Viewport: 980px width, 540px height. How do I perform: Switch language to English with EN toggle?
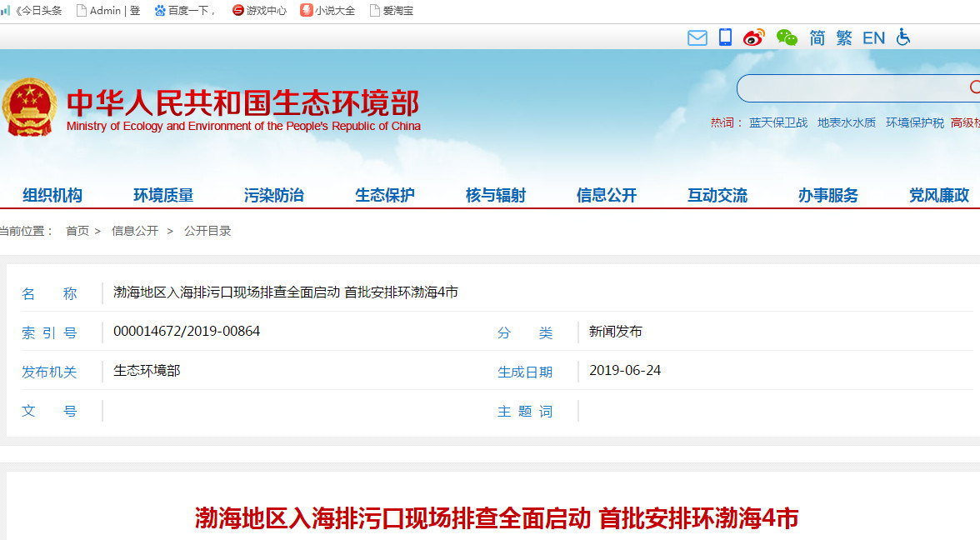pos(873,37)
